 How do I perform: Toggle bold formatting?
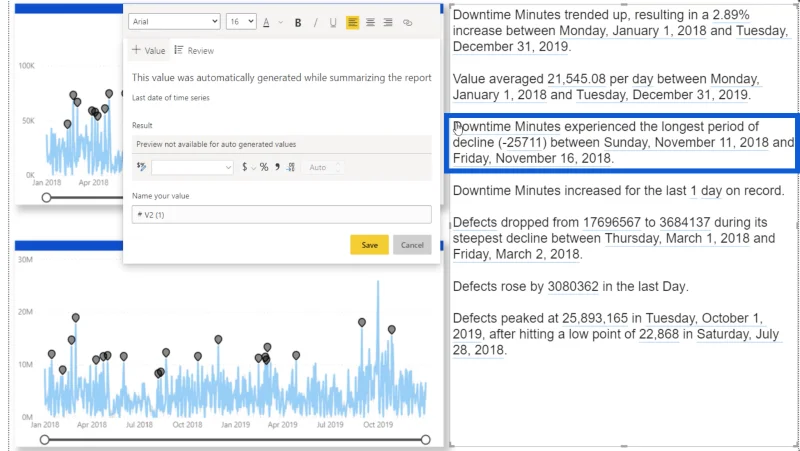tap(298, 22)
